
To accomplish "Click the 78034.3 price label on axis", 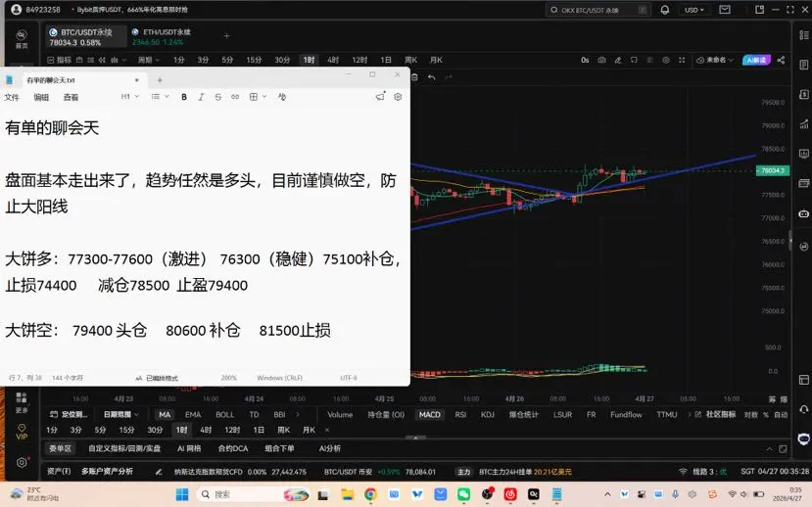I will point(773,170).
